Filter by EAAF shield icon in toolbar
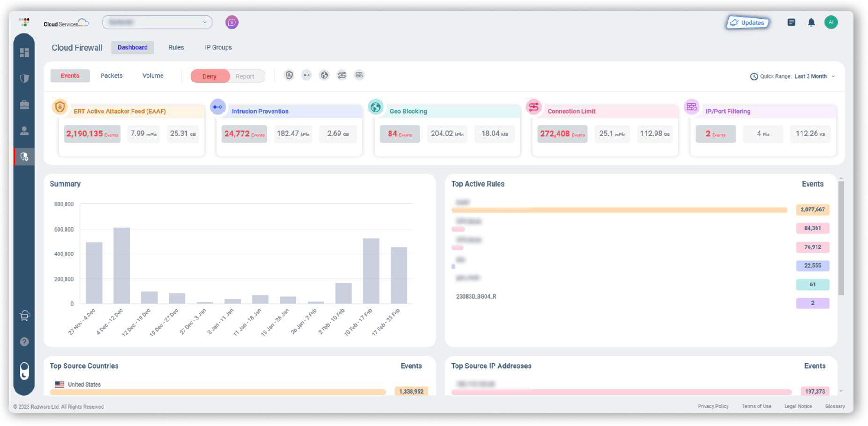The width and height of the screenshot is (868, 426). coord(289,75)
